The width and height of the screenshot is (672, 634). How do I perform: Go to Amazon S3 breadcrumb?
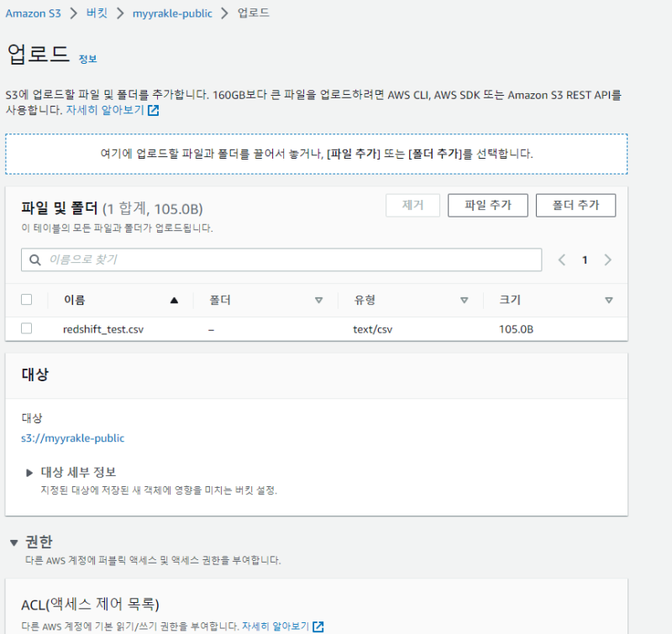click(x=39, y=13)
